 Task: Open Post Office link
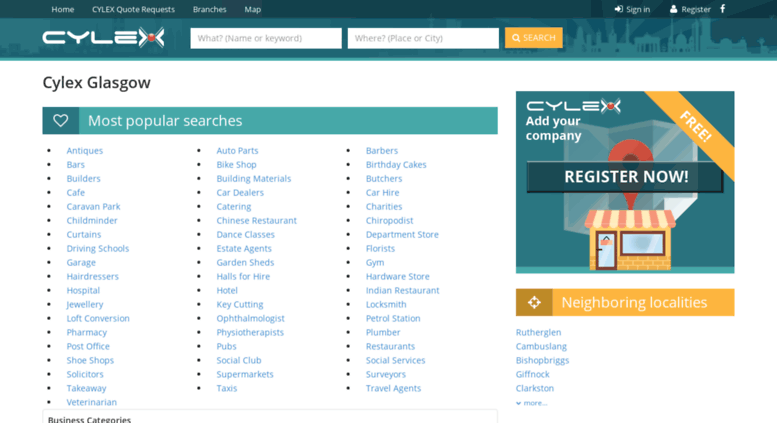click(x=88, y=346)
